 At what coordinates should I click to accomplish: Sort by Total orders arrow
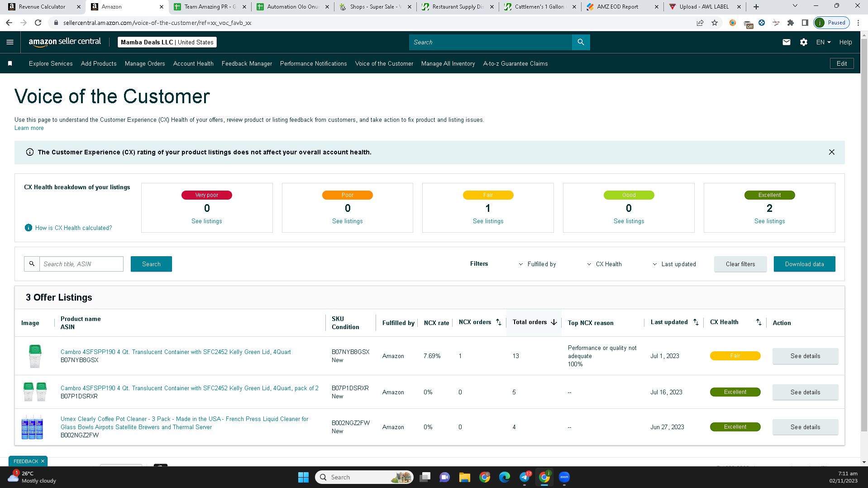coord(554,322)
